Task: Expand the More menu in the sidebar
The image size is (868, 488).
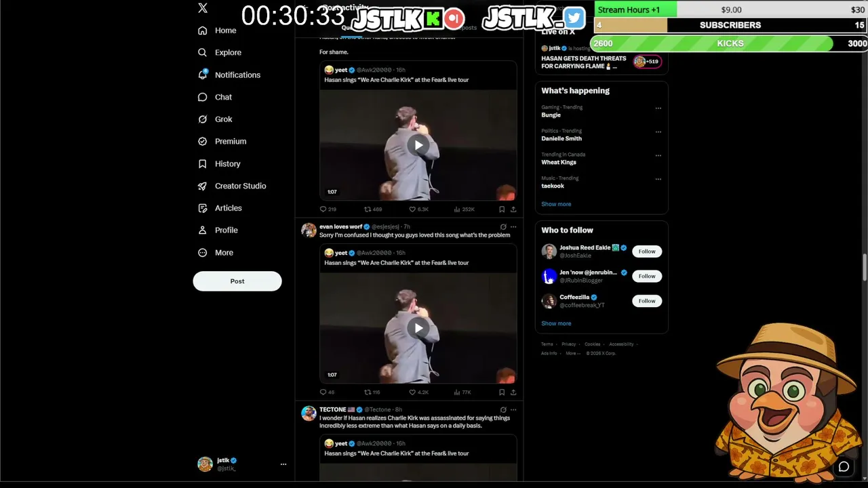Action: (215, 253)
